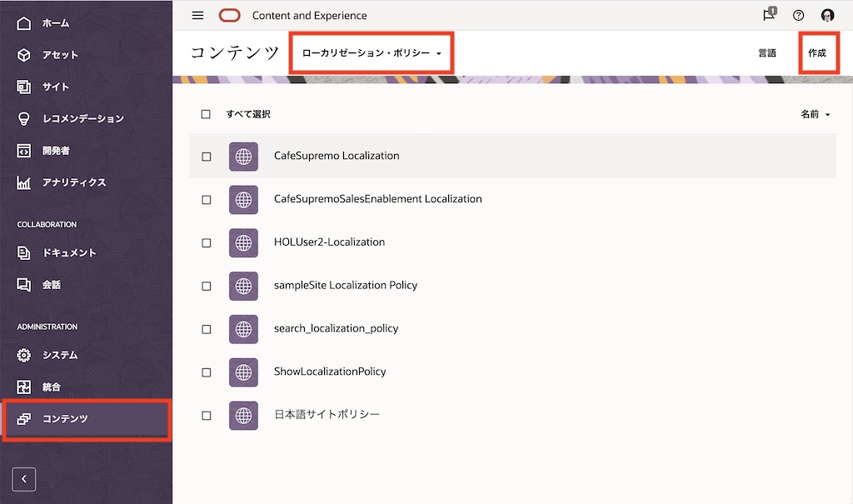
Task: Click the 作成 button
Action: [816, 53]
